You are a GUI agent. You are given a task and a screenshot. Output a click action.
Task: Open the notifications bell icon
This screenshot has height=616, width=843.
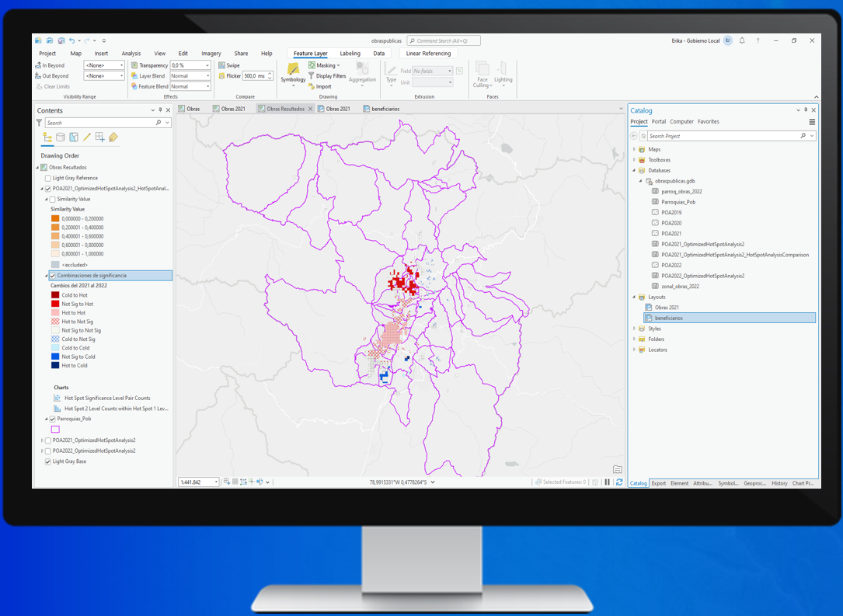click(742, 40)
